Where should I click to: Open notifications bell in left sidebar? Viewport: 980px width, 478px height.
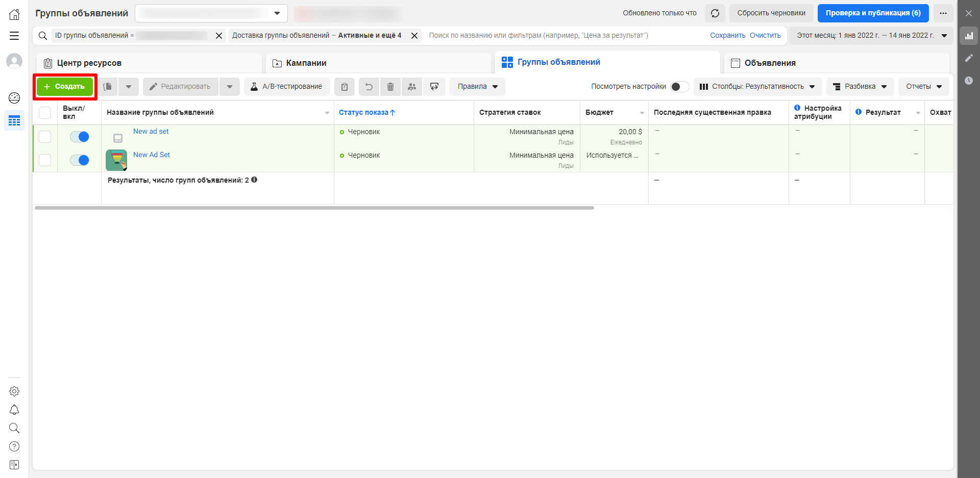(14, 410)
